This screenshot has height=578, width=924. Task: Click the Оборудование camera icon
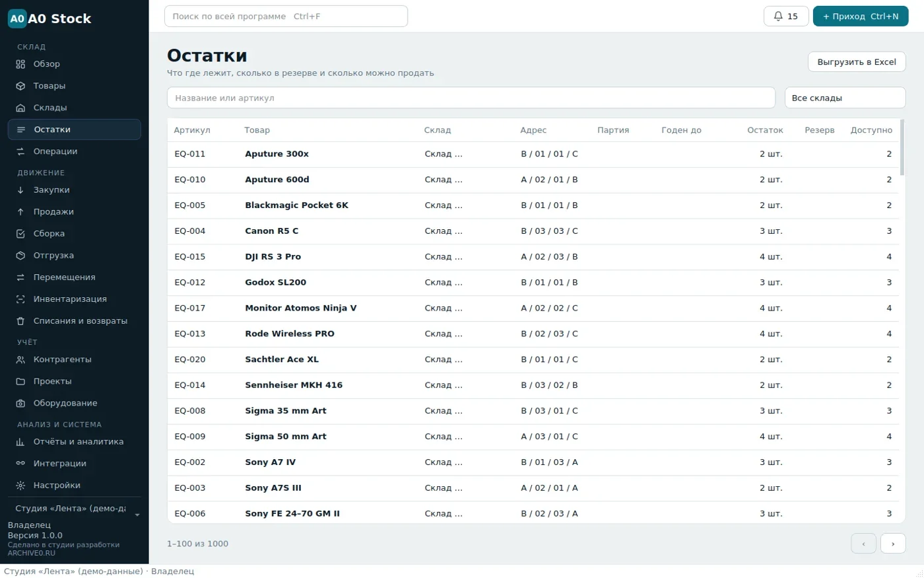20,404
